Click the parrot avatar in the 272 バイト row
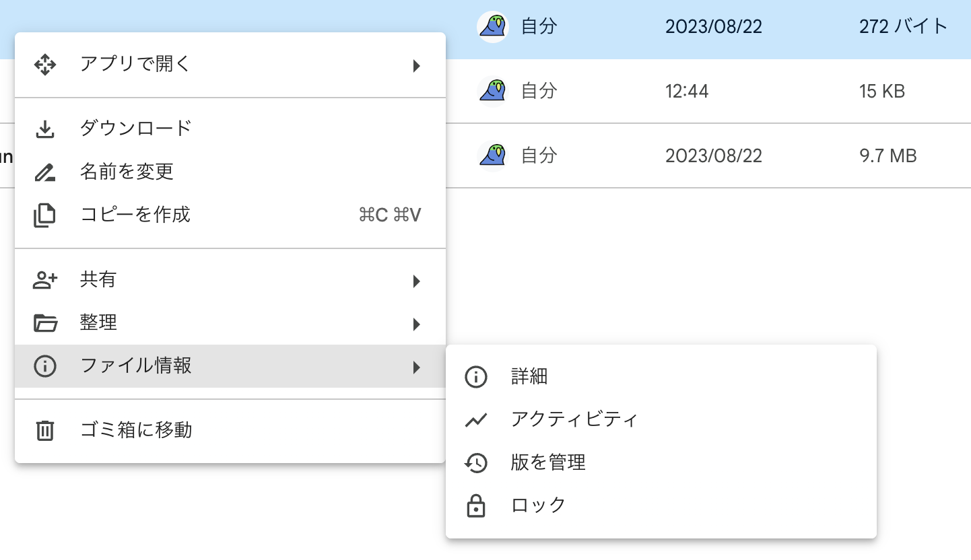This screenshot has width=971, height=560. tap(493, 27)
